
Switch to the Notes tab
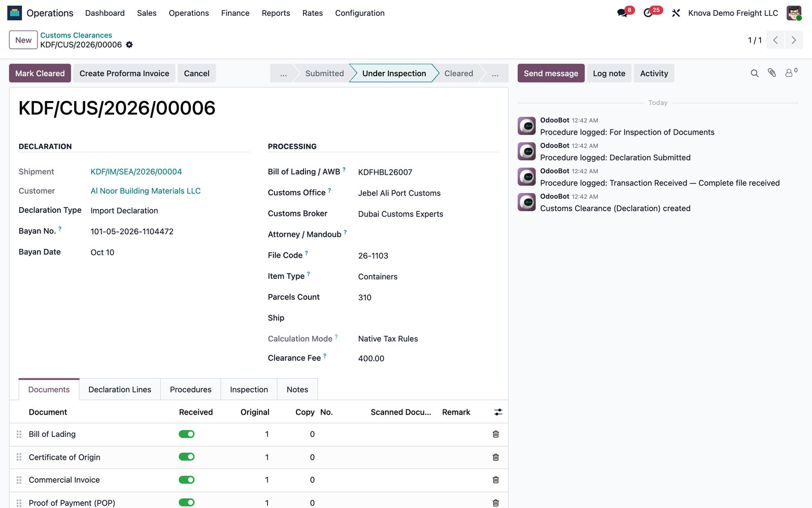click(297, 390)
